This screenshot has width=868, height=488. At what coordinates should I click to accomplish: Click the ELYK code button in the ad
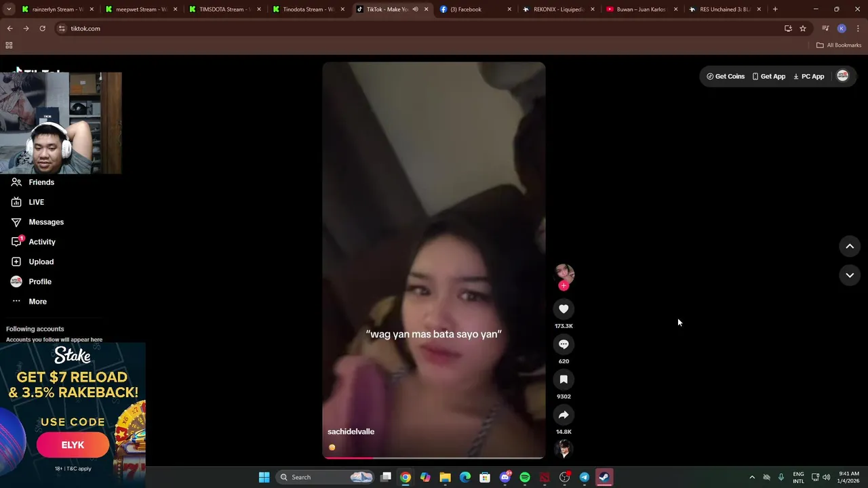73,445
